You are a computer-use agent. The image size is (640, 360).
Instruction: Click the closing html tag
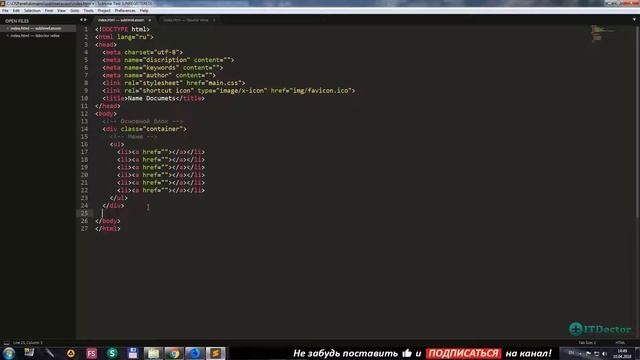tap(108, 229)
